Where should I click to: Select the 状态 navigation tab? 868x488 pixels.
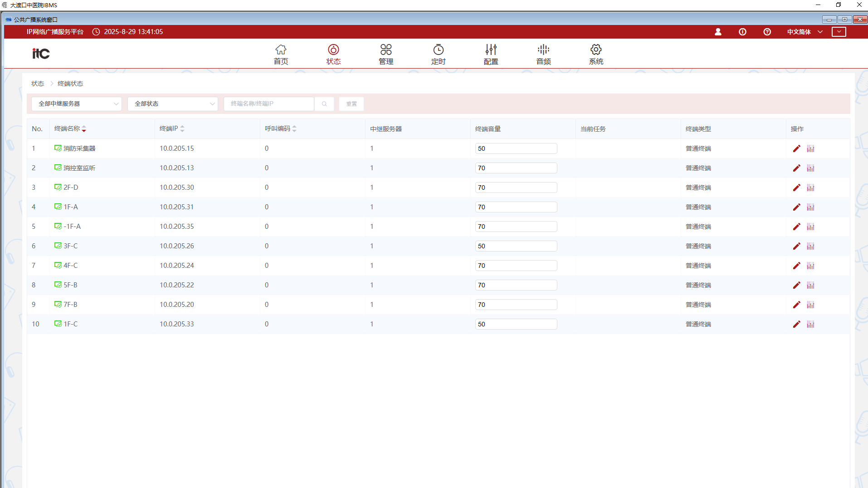pos(333,54)
